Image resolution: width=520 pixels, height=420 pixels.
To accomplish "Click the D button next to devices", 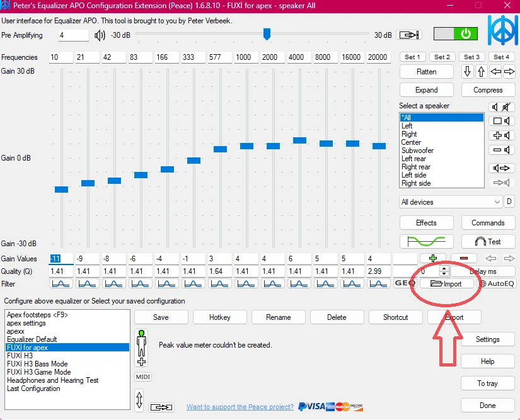I will [x=509, y=201].
